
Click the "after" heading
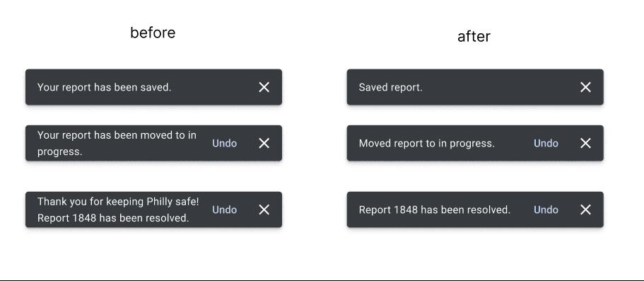tap(474, 36)
